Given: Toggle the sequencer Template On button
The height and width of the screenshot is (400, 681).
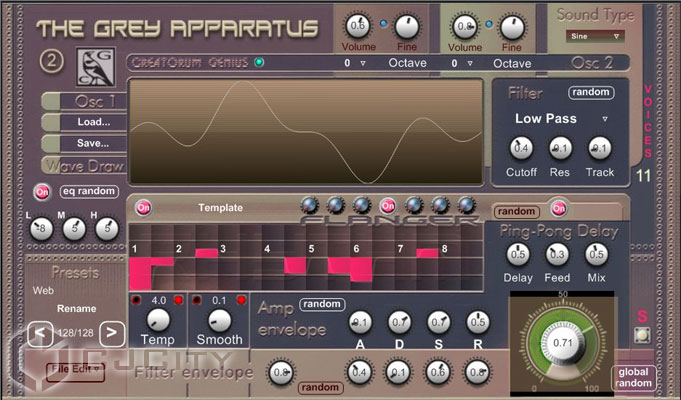Looking at the screenshot, I should (x=143, y=208).
